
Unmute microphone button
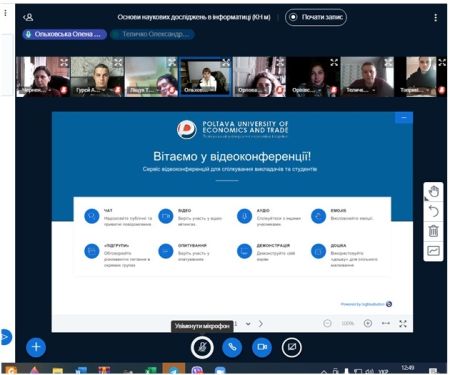tap(202, 347)
